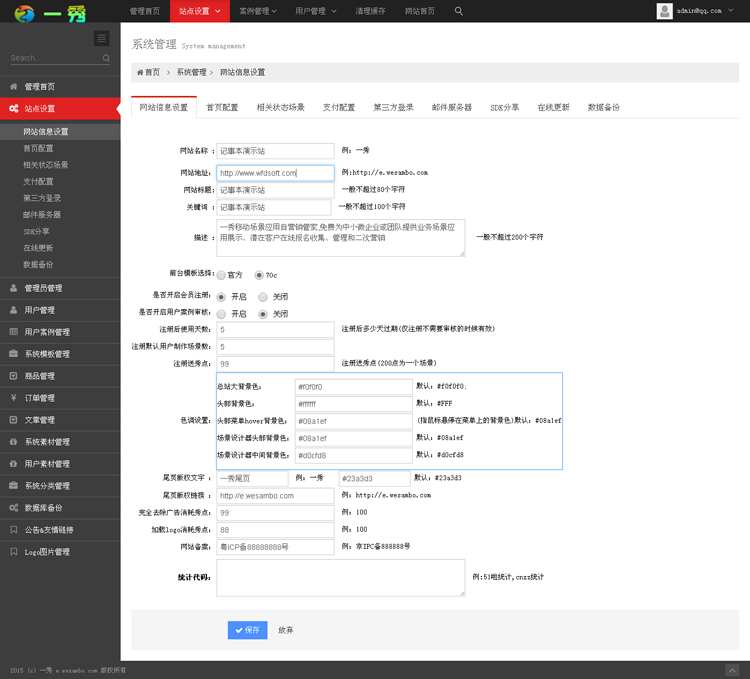The image size is (750, 679).
Task: Select 官方 front template radio
Action: click(221, 275)
